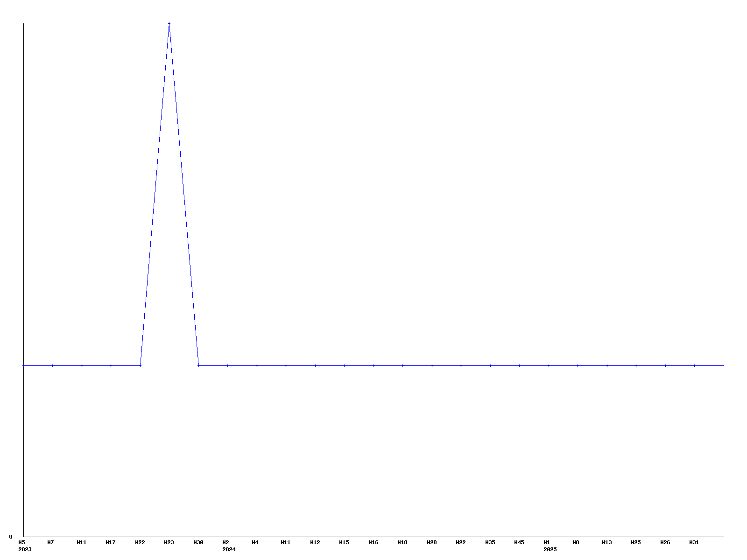
Task: Click the data point above W18
Action: point(402,365)
